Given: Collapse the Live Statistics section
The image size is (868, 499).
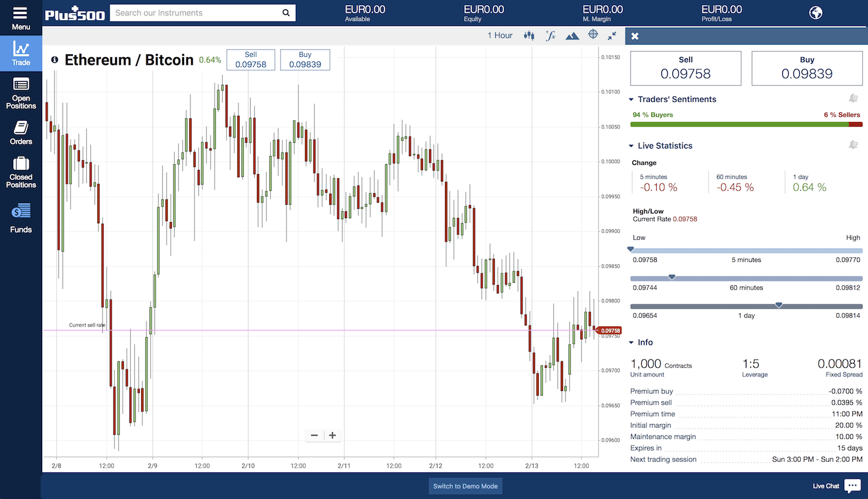Looking at the screenshot, I should (631, 146).
